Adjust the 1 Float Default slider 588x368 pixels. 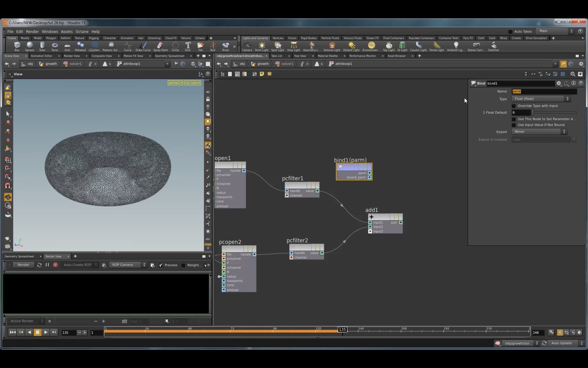pos(554,113)
